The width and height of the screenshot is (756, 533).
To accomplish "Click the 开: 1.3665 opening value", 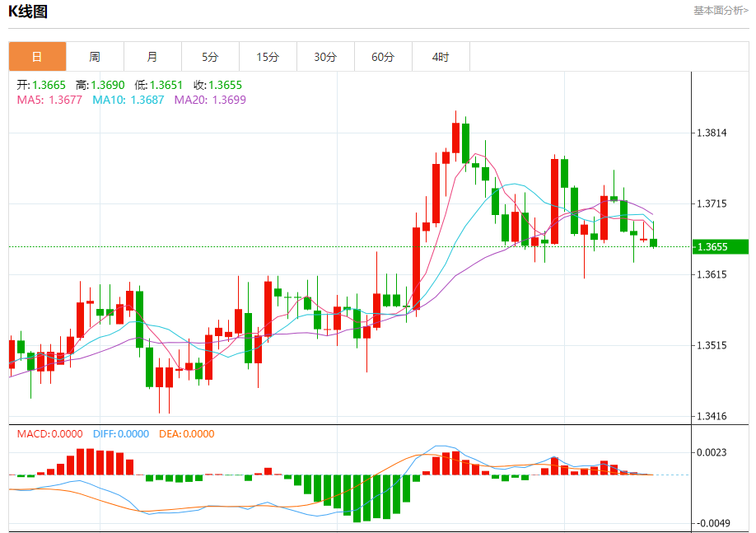I will click(x=41, y=85).
